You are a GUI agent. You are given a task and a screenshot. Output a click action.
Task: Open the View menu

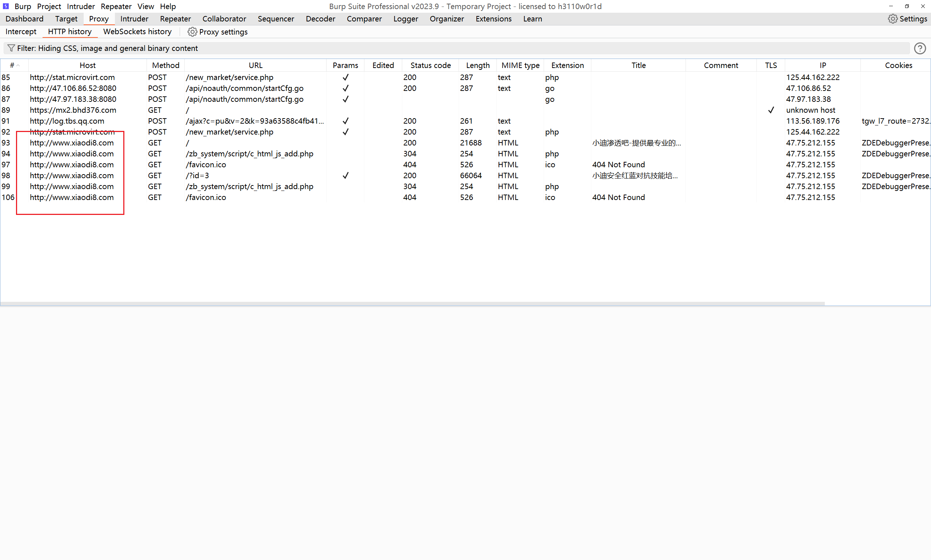[x=146, y=6]
